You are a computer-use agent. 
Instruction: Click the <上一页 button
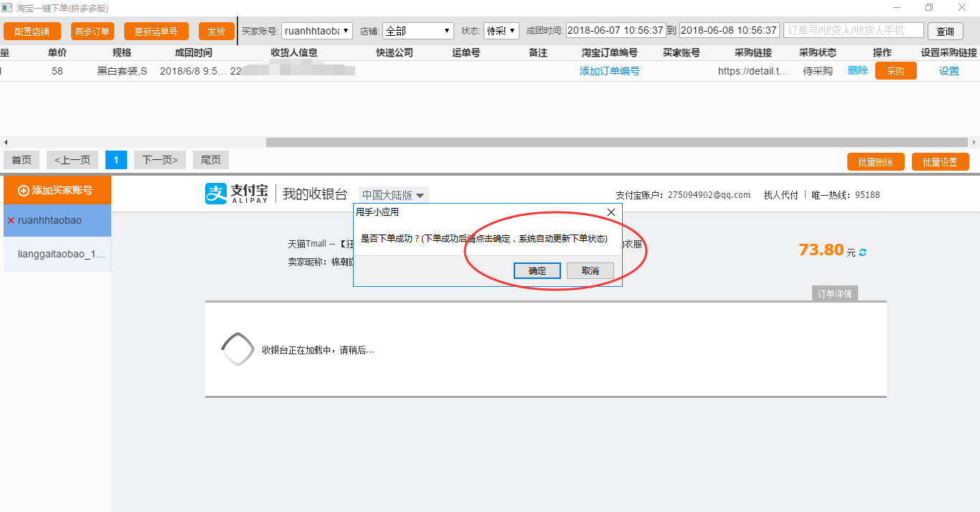click(x=72, y=160)
